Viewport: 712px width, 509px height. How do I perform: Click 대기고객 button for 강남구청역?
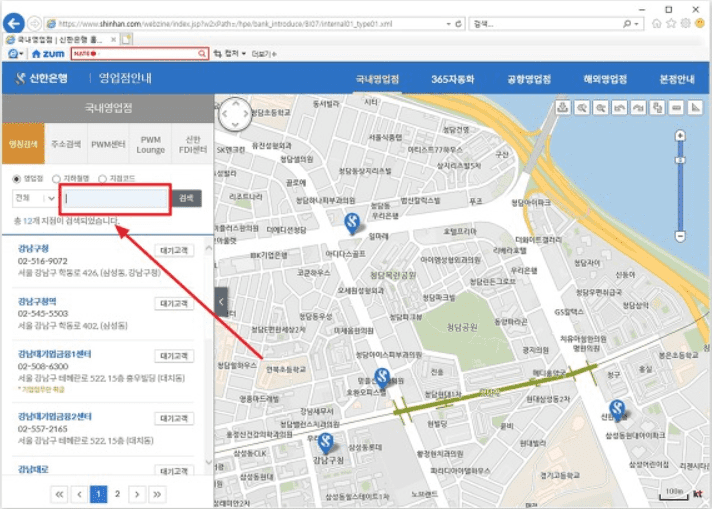coord(174,303)
